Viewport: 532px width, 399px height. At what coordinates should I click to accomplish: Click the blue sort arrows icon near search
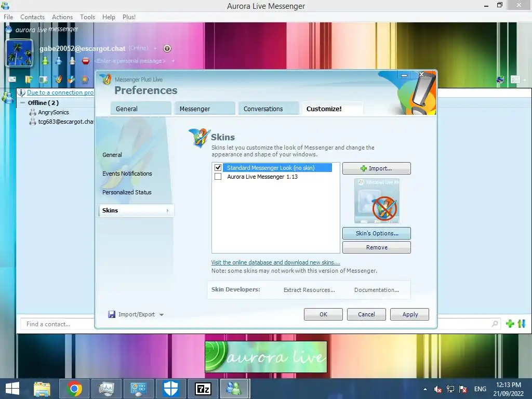(x=522, y=324)
